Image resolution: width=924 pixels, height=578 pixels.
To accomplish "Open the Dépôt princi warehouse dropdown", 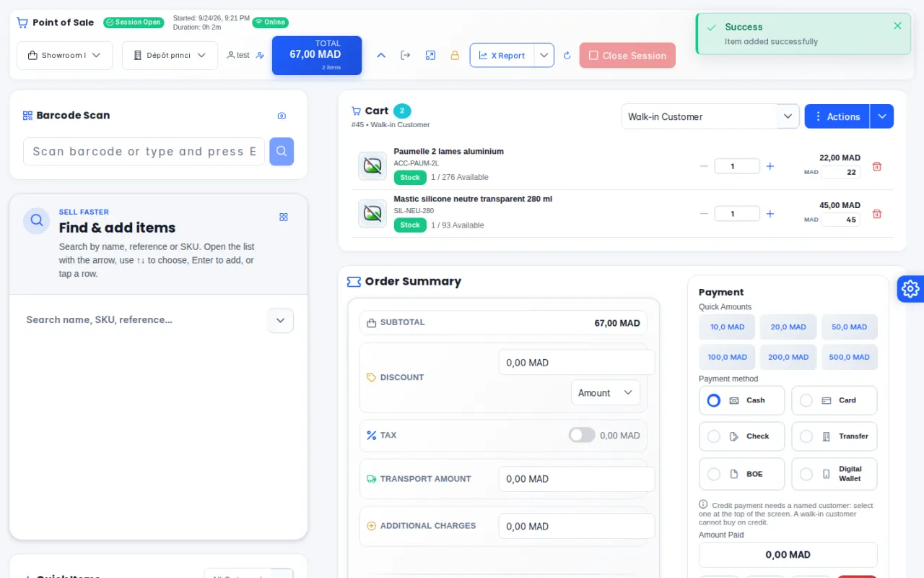I will pos(170,56).
